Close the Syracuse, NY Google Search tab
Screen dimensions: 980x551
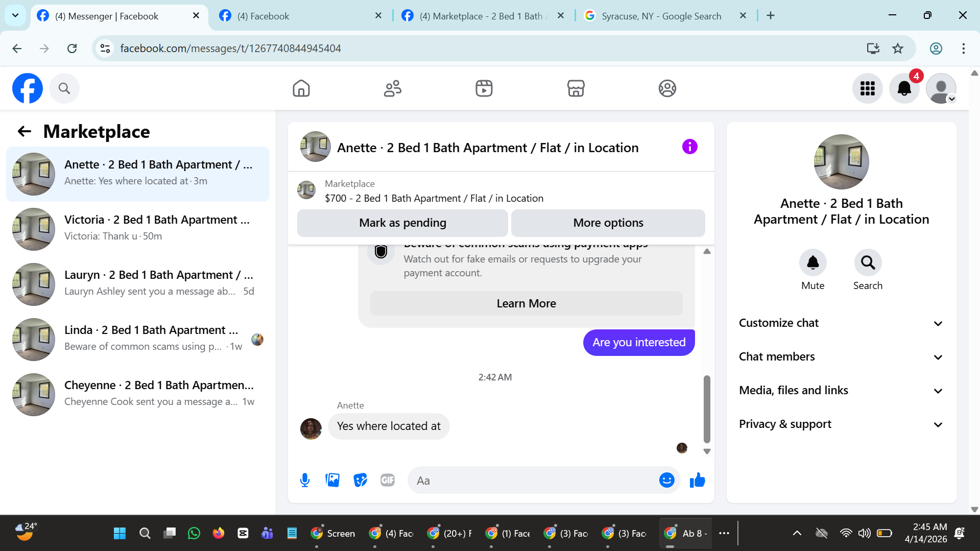click(743, 16)
